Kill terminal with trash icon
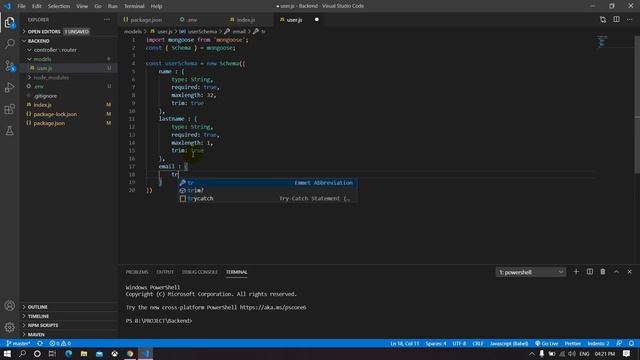The image size is (640, 360). tap(603, 272)
